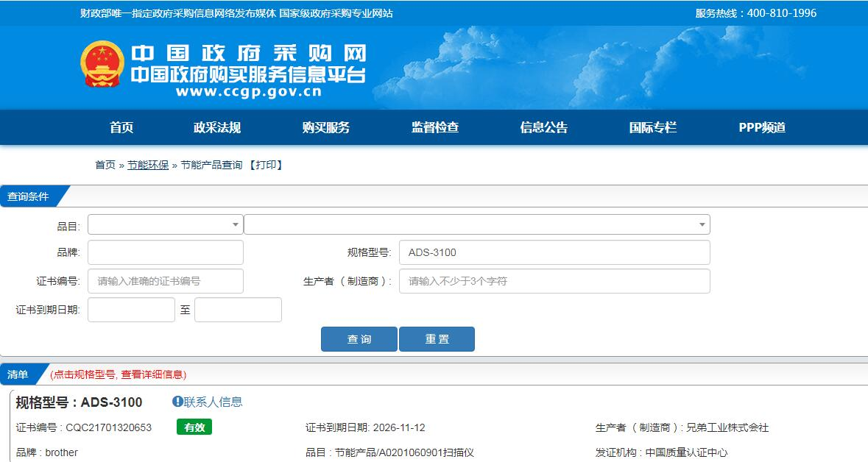
Task: Click the blue info icon beside 联系人信息
Action: point(177,402)
